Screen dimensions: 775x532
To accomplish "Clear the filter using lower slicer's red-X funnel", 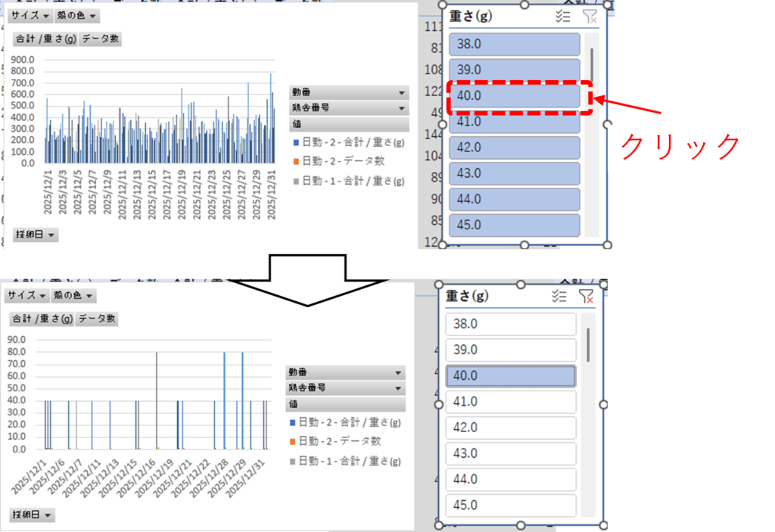I will [x=586, y=297].
